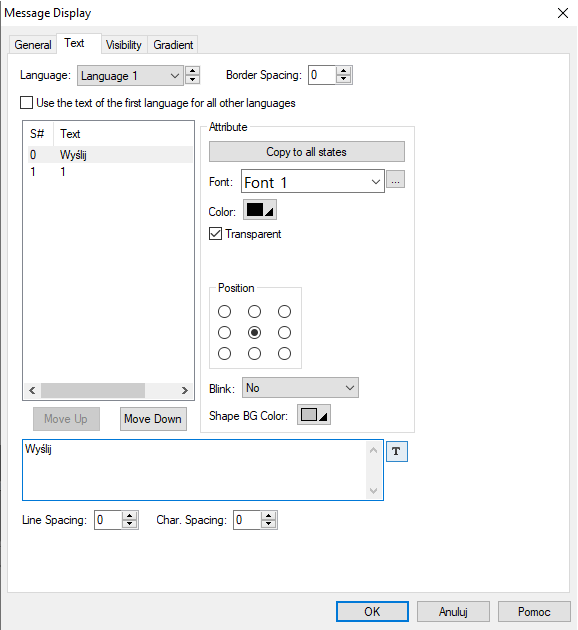
Task: Increase Char. Spacing with up arrow
Action: 268,515
